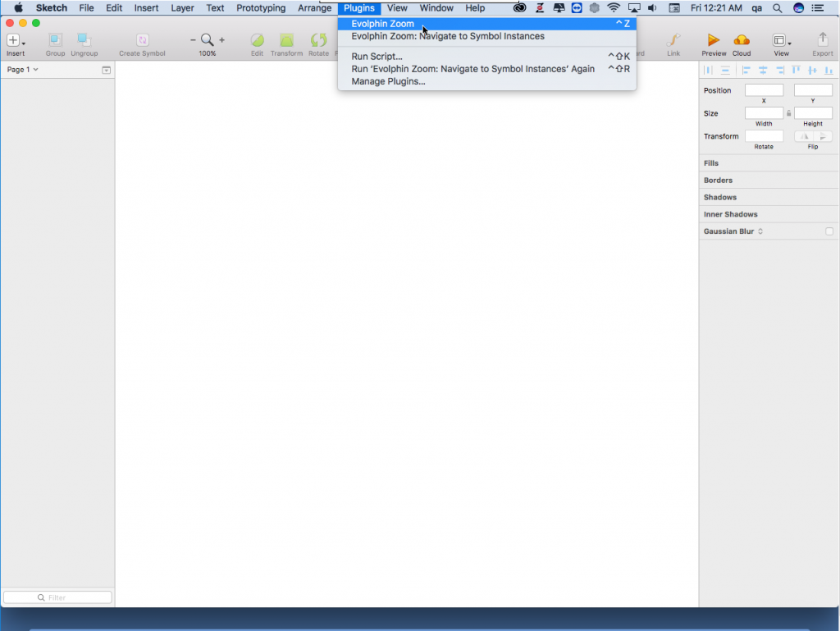Click the magnifier zoom icon at 100%
The image size is (840, 631).
pos(208,40)
